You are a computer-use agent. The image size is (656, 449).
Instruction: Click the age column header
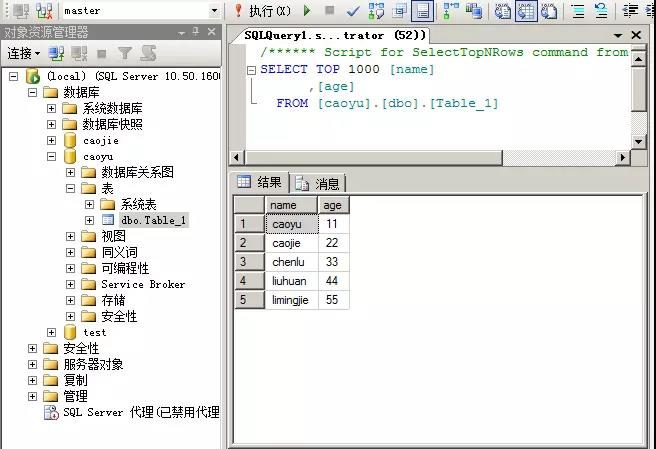(x=332, y=205)
